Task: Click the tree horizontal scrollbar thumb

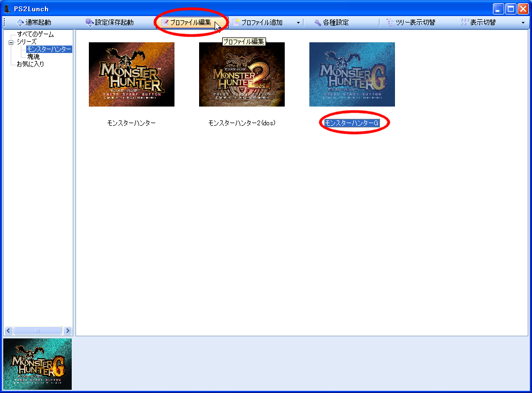Action: (x=37, y=330)
